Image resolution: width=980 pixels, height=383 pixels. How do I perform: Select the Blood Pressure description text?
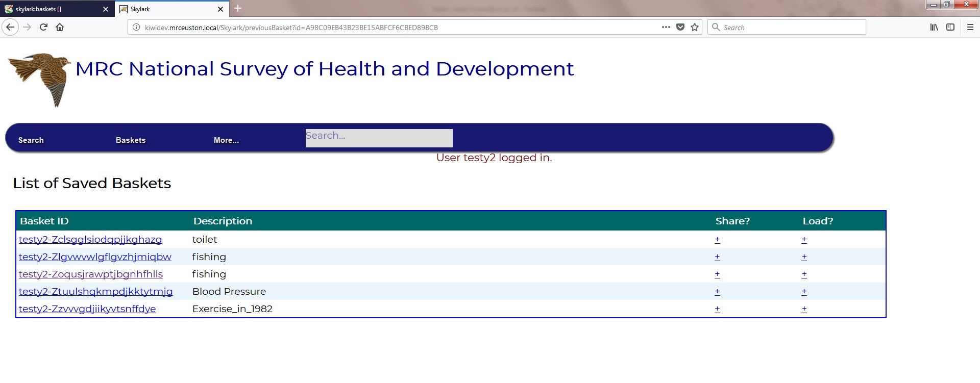click(x=229, y=292)
